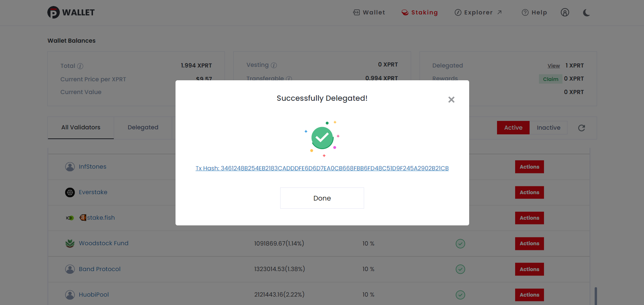Click the validator list scrollbar
The image size is (644, 305).
(x=596, y=296)
